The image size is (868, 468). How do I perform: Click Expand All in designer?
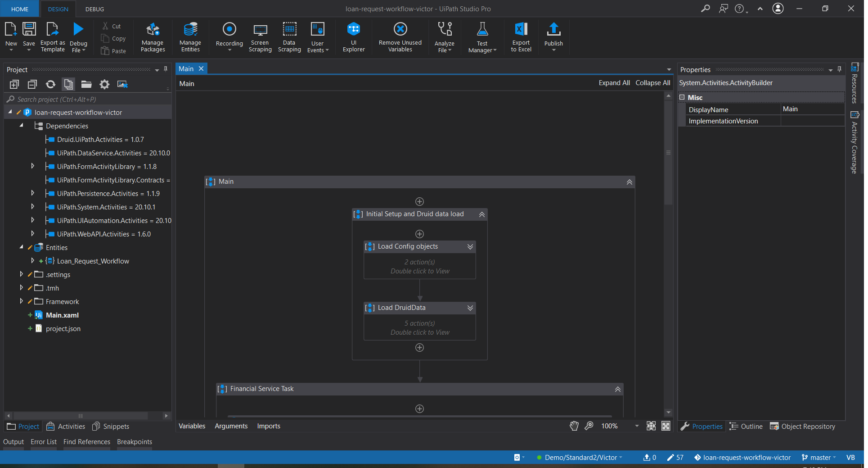614,83
